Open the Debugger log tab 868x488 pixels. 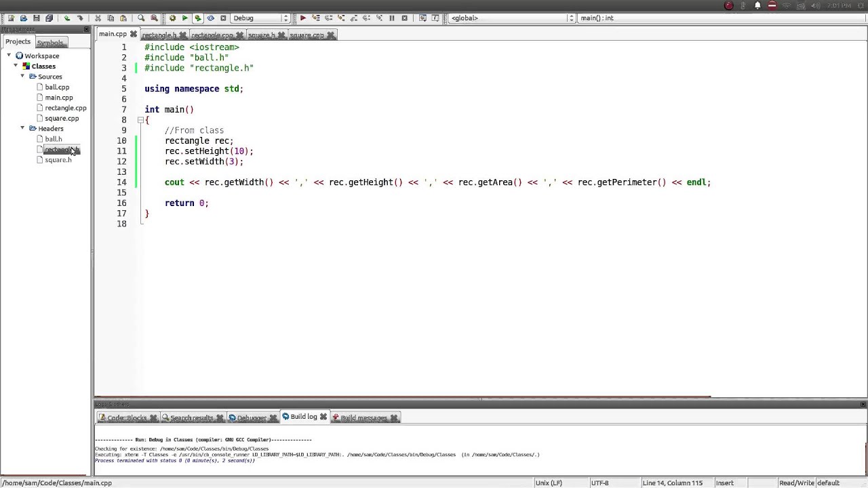(x=252, y=418)
